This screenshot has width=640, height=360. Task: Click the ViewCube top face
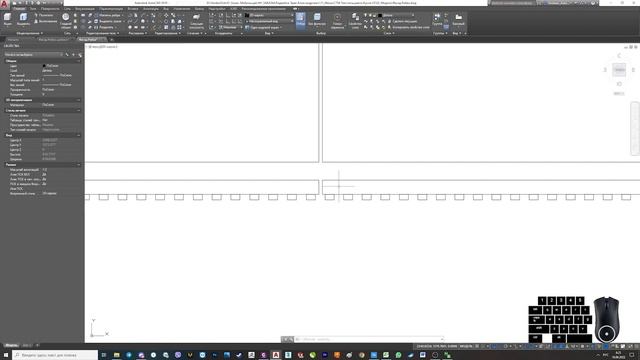click(619, 70)
